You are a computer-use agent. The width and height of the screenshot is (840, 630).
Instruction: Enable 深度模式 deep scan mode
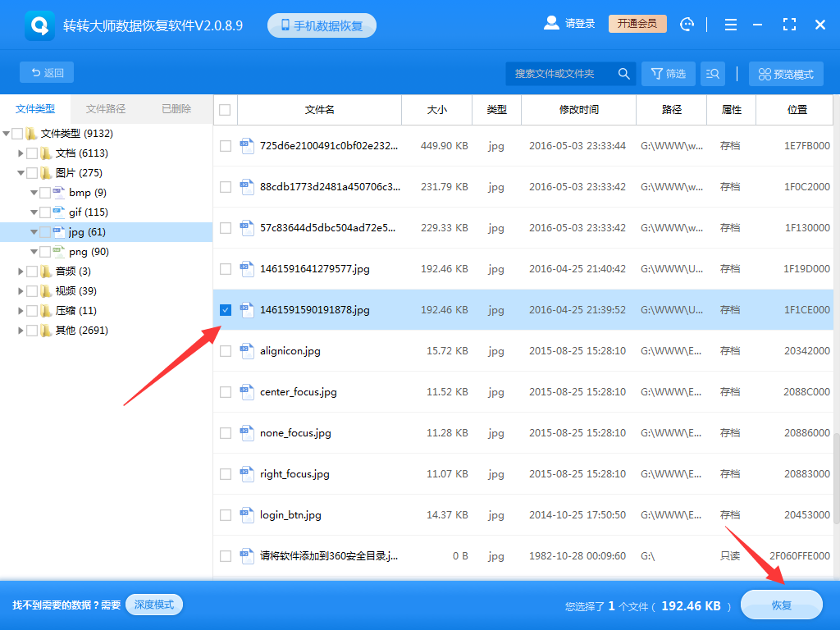[x=153, y=605]
